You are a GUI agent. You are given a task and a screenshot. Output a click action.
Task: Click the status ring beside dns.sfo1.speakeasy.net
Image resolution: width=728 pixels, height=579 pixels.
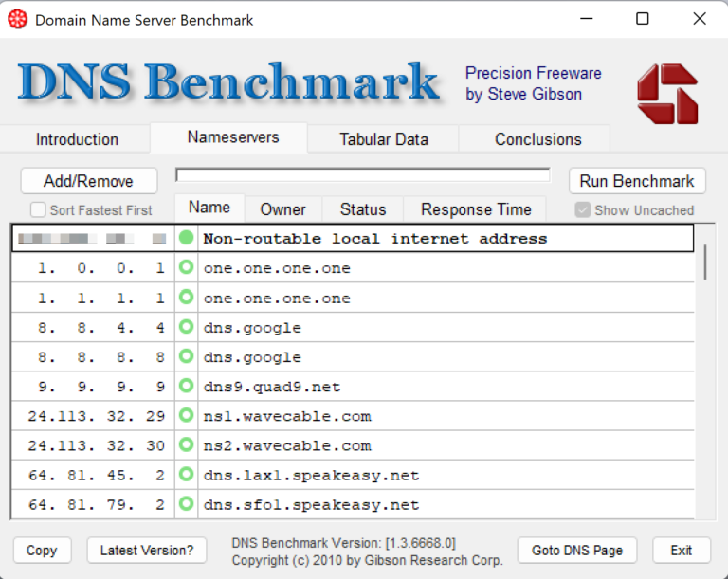click(x=186, y=504)
